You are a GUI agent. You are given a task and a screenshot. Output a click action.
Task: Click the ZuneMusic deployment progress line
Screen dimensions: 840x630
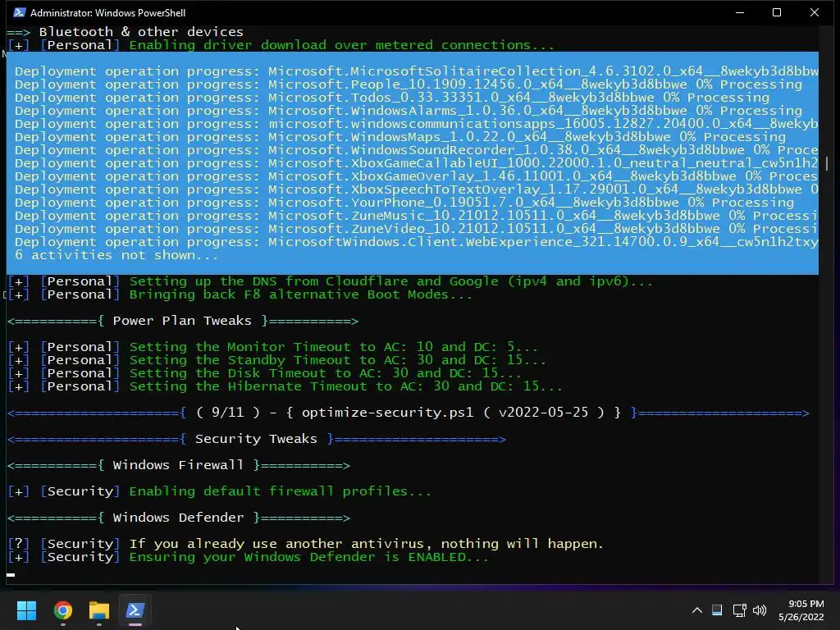(416, 216)
